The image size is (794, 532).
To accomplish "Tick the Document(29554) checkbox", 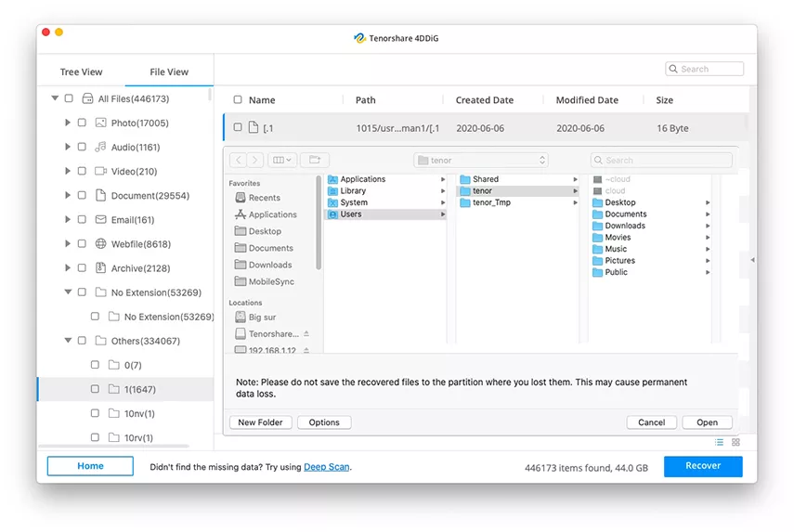I will click(82, 196).
